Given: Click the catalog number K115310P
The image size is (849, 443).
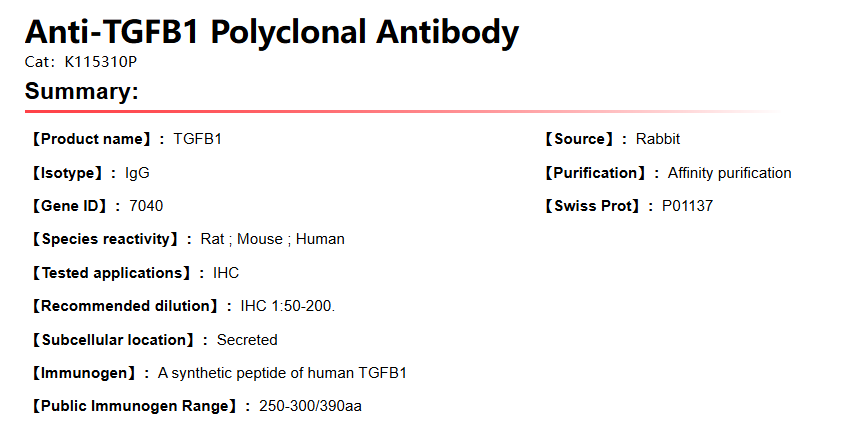Looking at the screenshot, I should point(100,61).
